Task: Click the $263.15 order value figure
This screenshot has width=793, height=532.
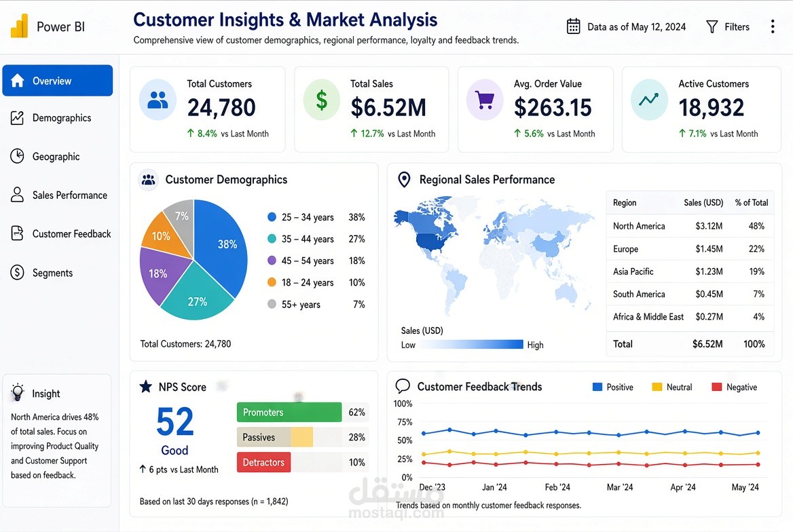Action: point(553,108)
